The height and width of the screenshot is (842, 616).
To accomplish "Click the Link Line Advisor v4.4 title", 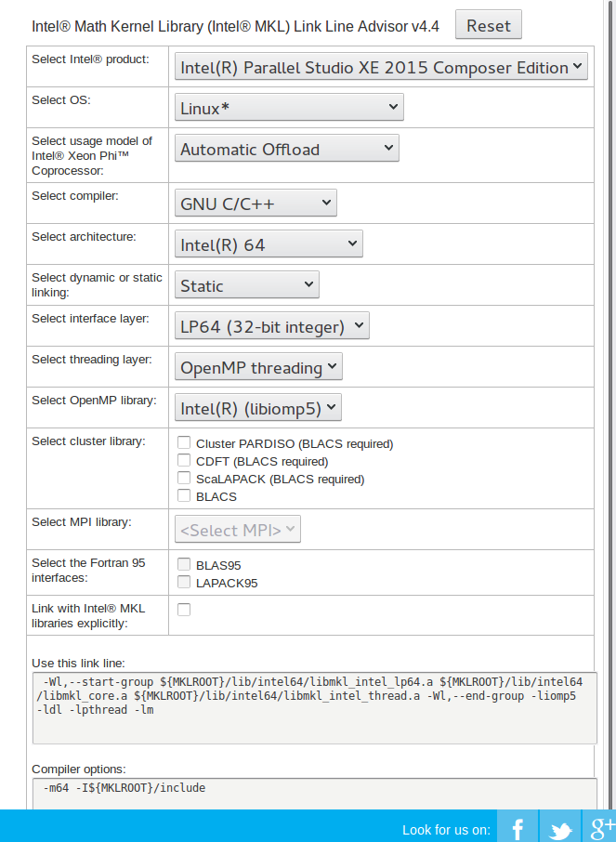I will [235, 26].
